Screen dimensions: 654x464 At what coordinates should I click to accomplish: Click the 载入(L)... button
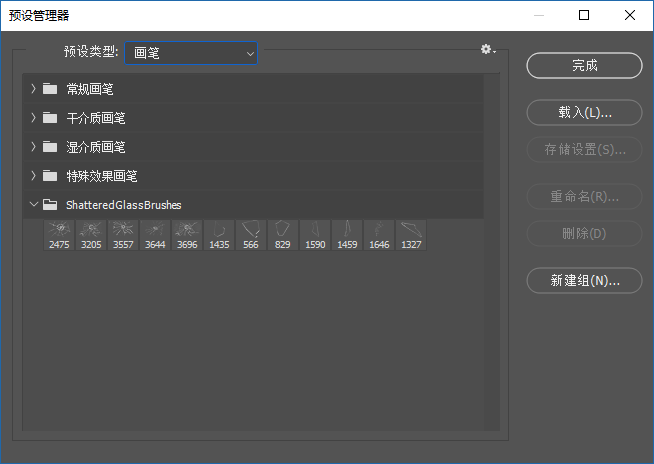pyautogui.click(x=584, y=112)
